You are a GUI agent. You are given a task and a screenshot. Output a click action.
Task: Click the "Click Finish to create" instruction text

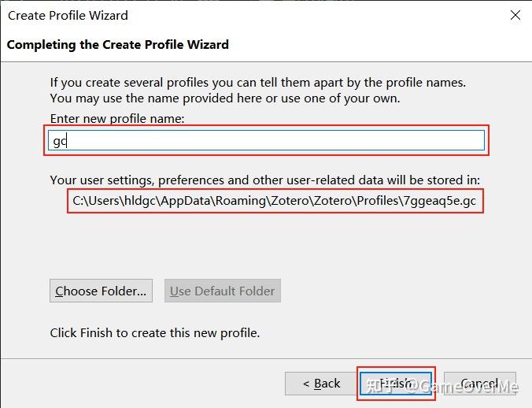tap(154, 332)
